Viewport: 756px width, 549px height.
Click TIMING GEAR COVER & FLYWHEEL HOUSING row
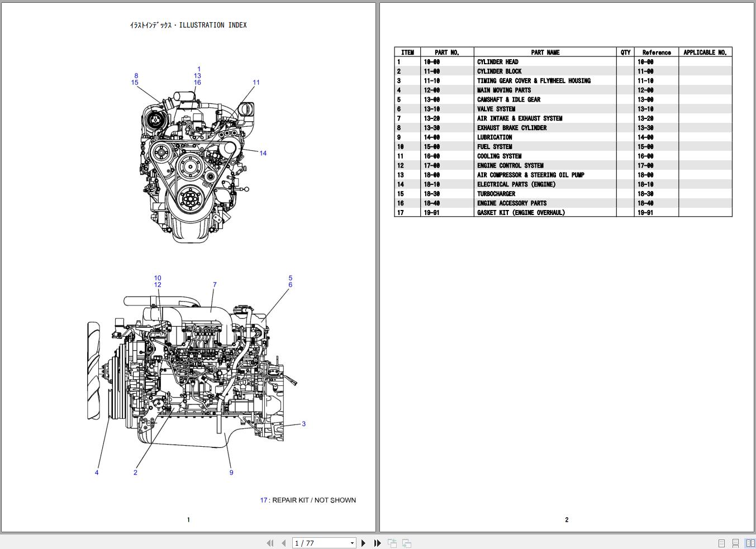tap(563, 81)
